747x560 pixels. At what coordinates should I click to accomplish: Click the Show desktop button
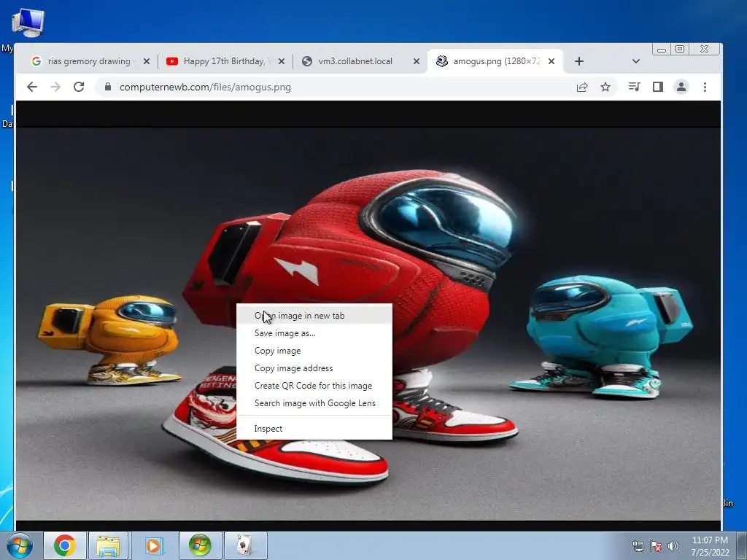[742, 546]
